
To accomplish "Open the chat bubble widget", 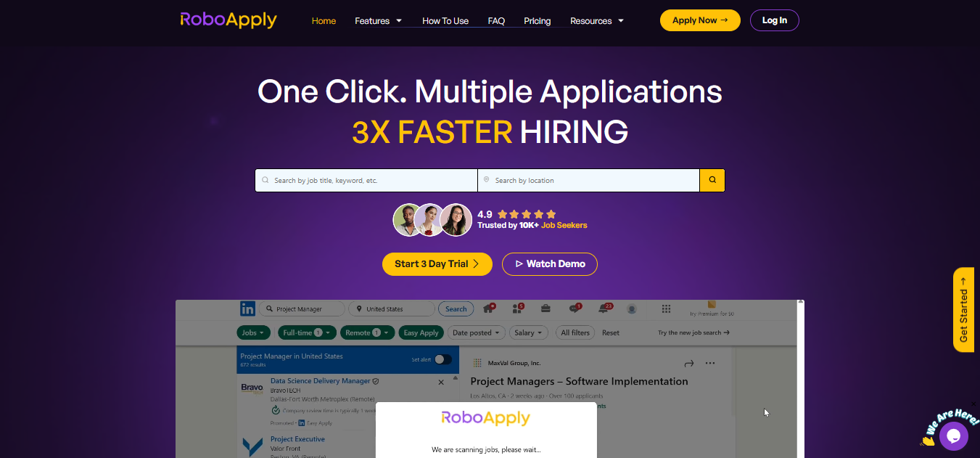I will 953,436.
